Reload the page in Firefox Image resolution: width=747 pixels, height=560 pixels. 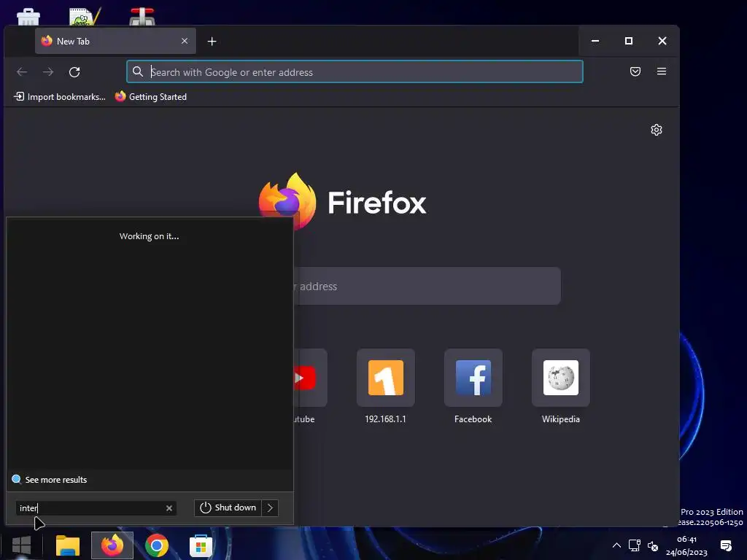(74, 72)
